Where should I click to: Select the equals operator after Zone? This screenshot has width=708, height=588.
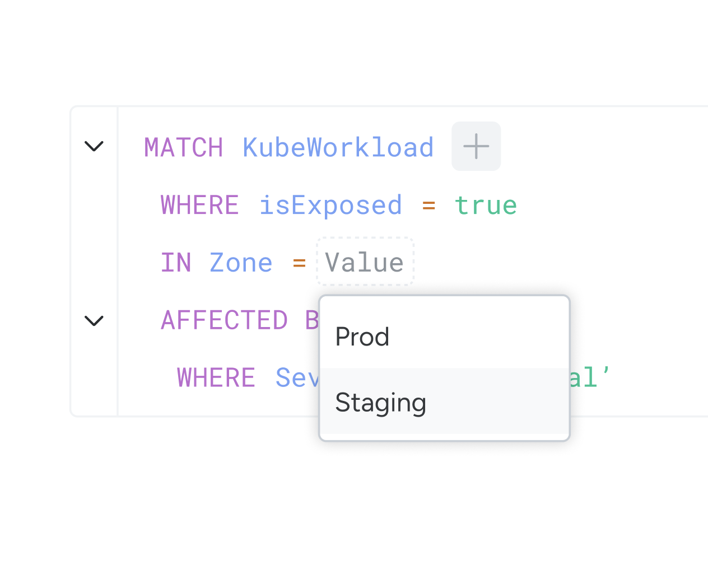pos(299,263)
